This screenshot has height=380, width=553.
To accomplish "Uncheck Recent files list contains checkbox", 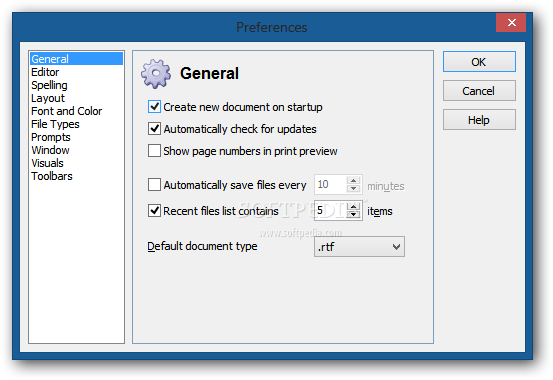I will (154, 211).
